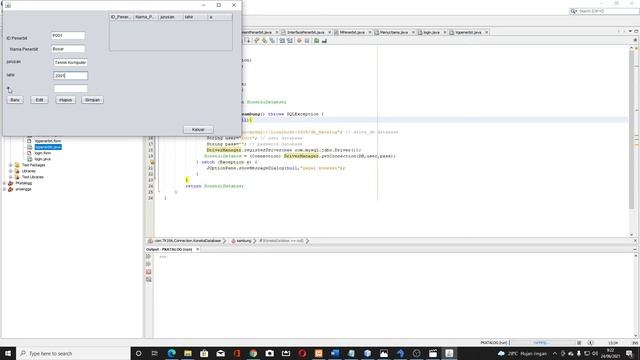This screenshot has height=360, width=640.
Task: Open Google Chrome from the taskbar
Action: pos(253,353)
